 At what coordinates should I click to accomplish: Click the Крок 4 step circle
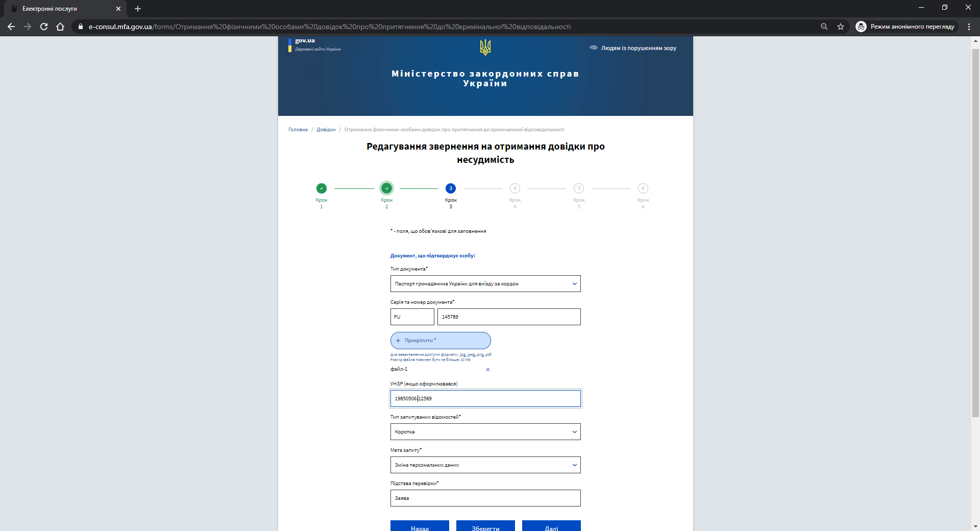point(515,188)
